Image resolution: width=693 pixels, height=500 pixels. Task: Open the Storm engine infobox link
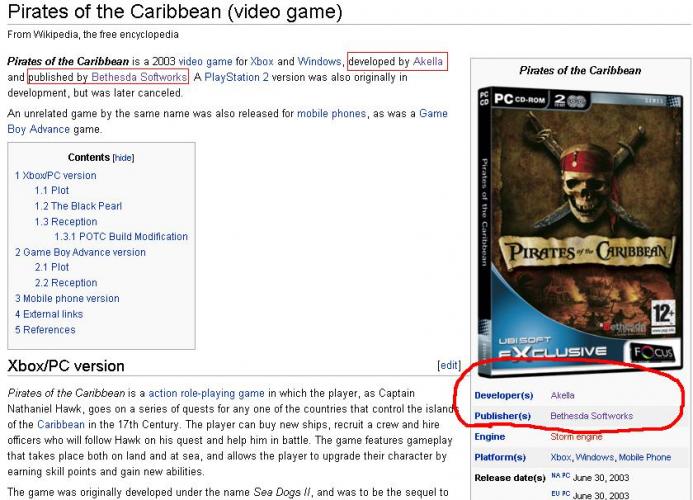[576, 437]
